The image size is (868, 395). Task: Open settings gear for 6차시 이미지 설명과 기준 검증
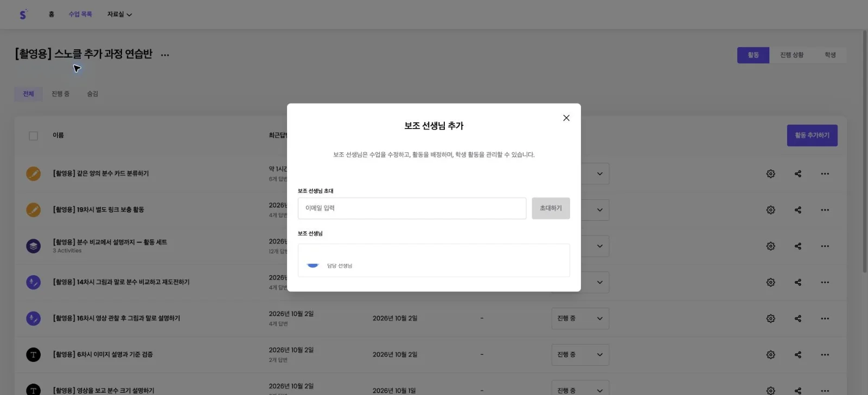click(770, 355)
